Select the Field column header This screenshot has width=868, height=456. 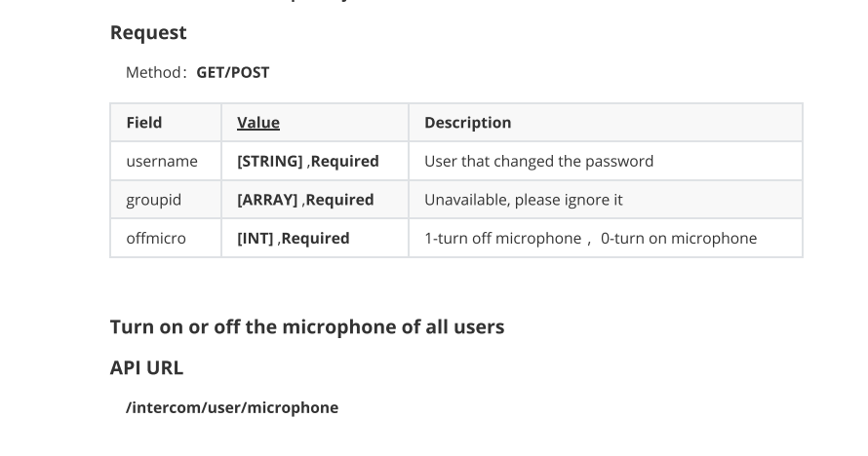click(144, 122)
